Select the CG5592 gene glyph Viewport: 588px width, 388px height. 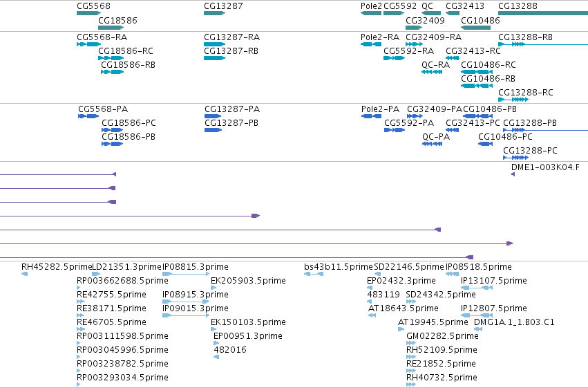394,13
